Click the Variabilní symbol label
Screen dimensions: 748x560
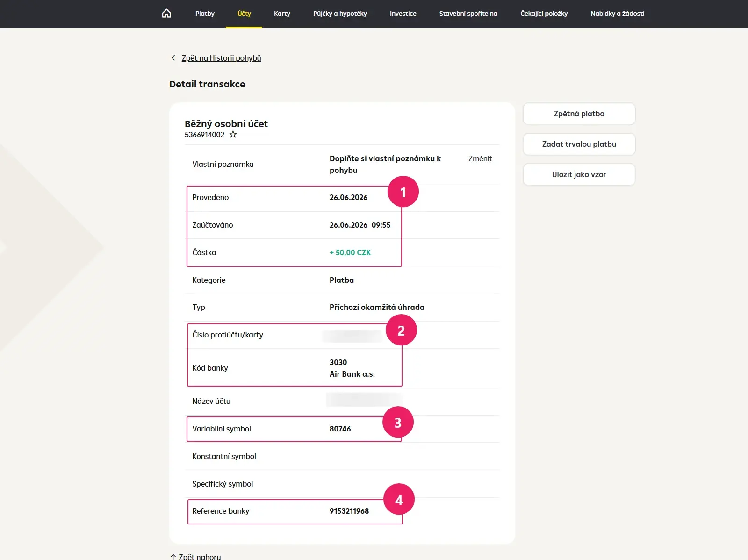click(x=222, y=429)
